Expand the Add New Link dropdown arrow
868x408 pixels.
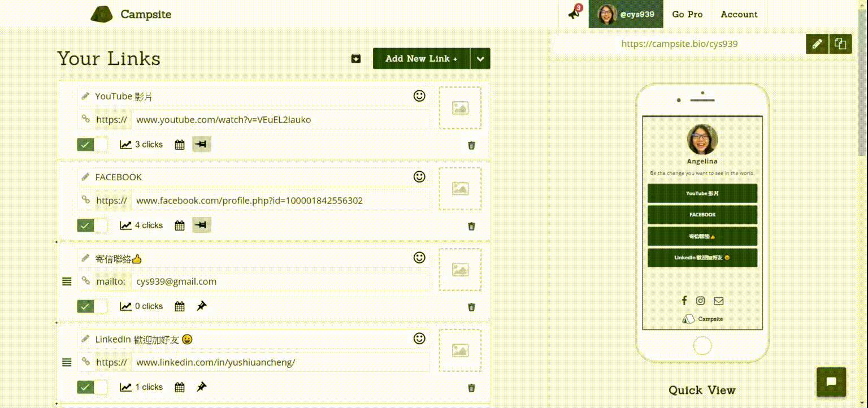480,58
